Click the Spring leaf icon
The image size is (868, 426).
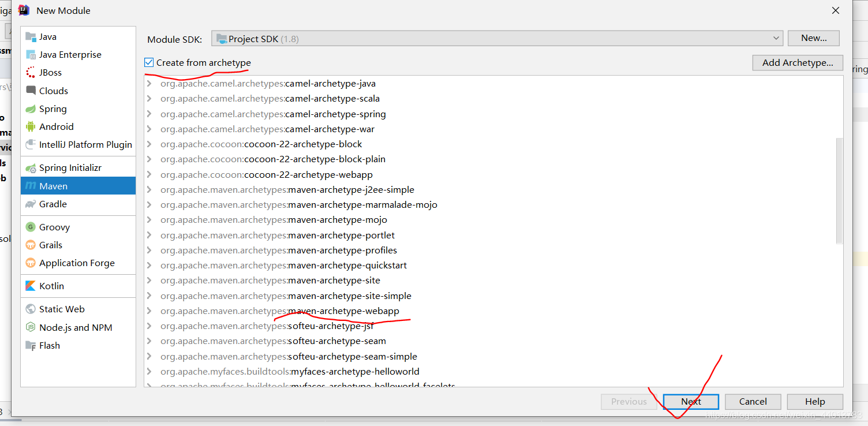point(31,109)
